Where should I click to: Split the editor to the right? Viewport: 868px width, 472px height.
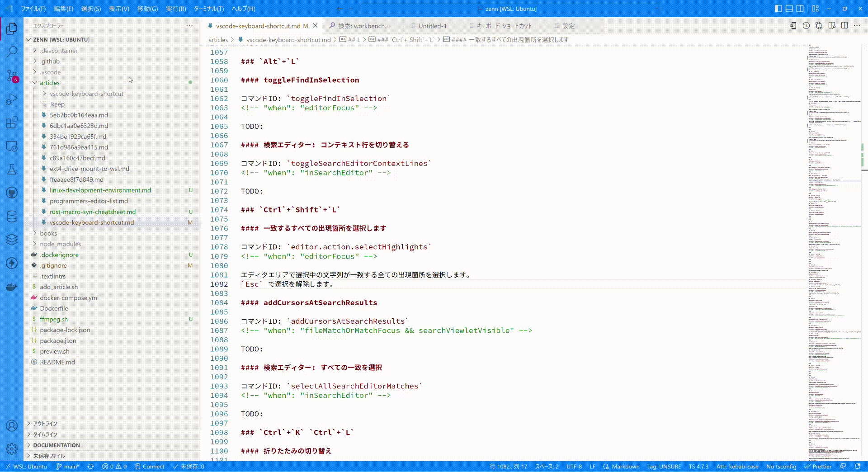pos(844,26)
